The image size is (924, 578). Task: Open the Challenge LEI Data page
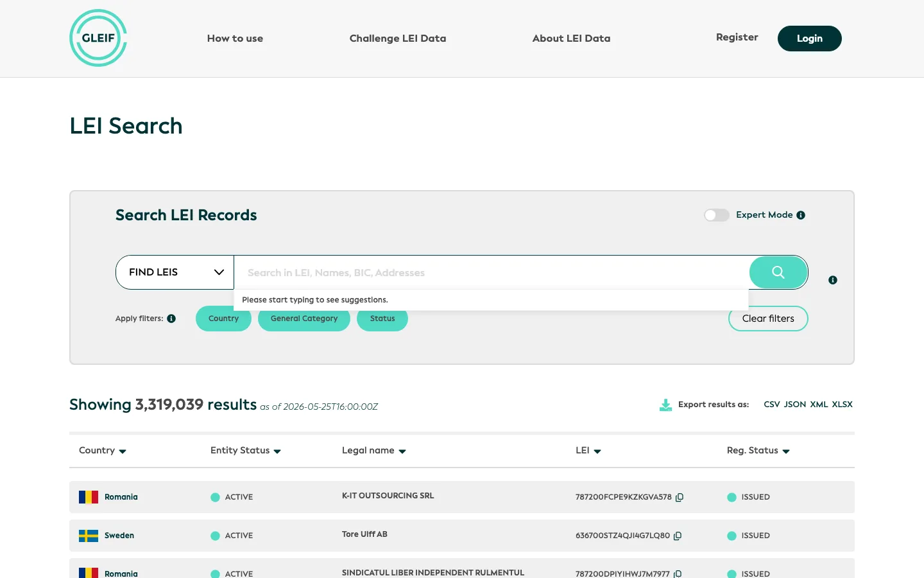[398, 39]
